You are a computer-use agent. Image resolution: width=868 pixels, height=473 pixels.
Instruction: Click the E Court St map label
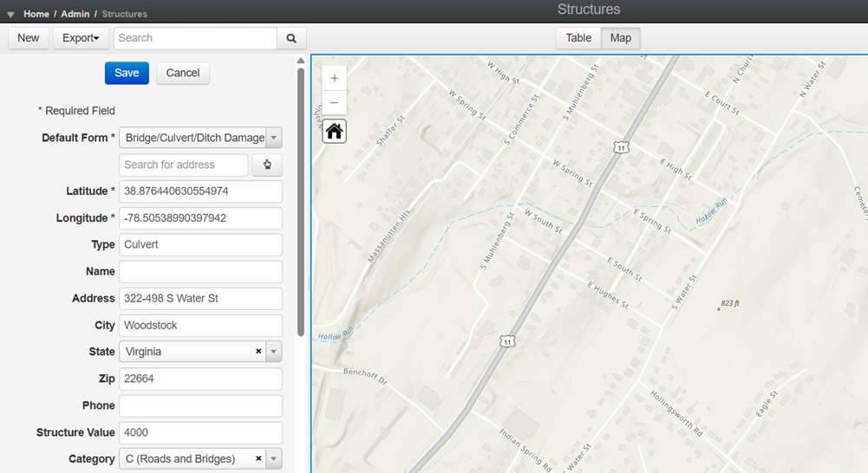click(721, 103)
